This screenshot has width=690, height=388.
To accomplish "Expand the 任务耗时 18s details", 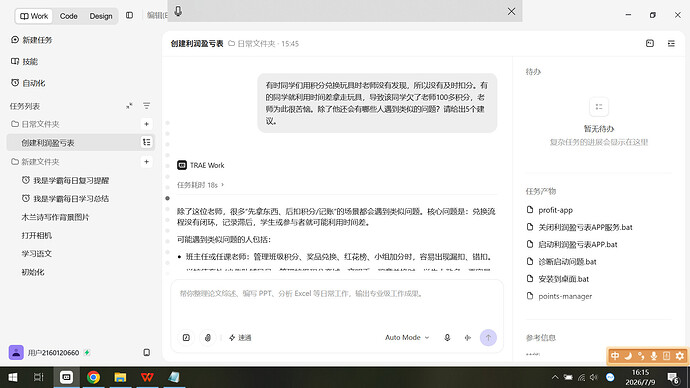I will (x=201, y=185).
